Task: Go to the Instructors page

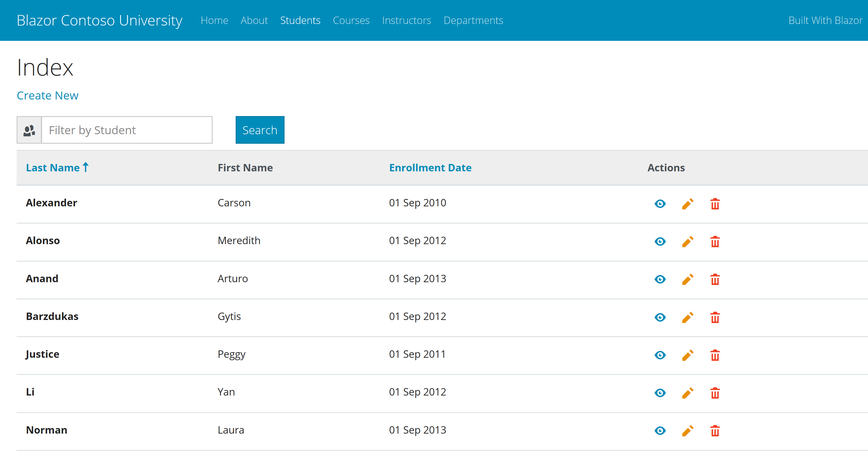Action: (407, 20)
